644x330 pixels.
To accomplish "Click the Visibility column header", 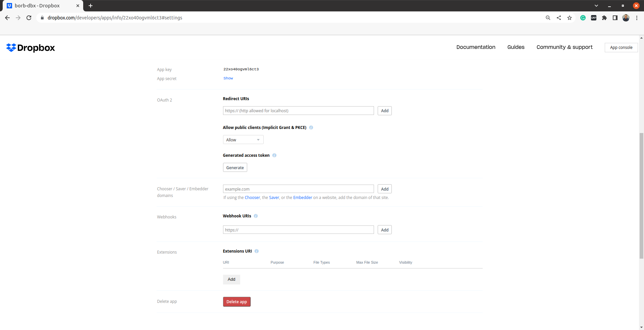I will (406, 263).
